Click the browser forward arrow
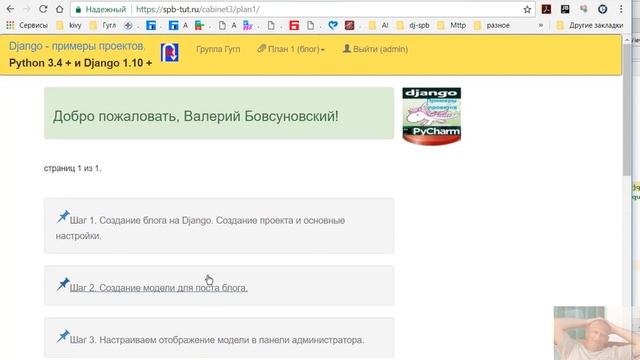 coord(27,9)
